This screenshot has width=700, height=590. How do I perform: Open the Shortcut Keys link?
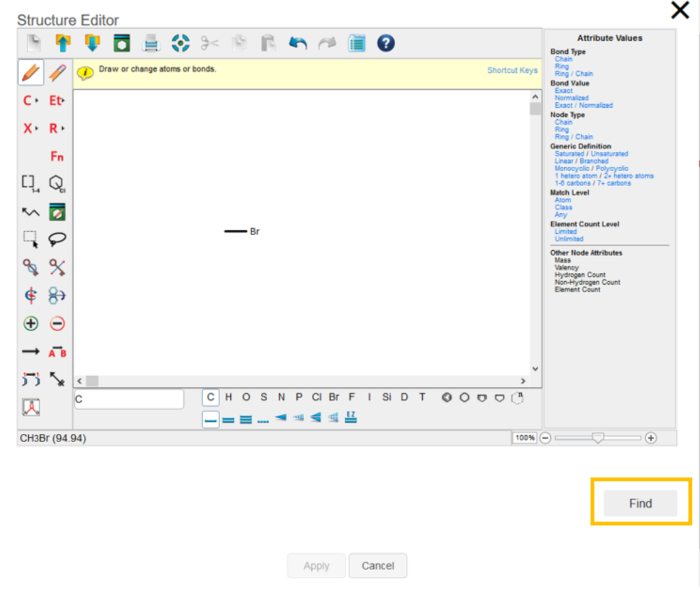pos(512,70)
